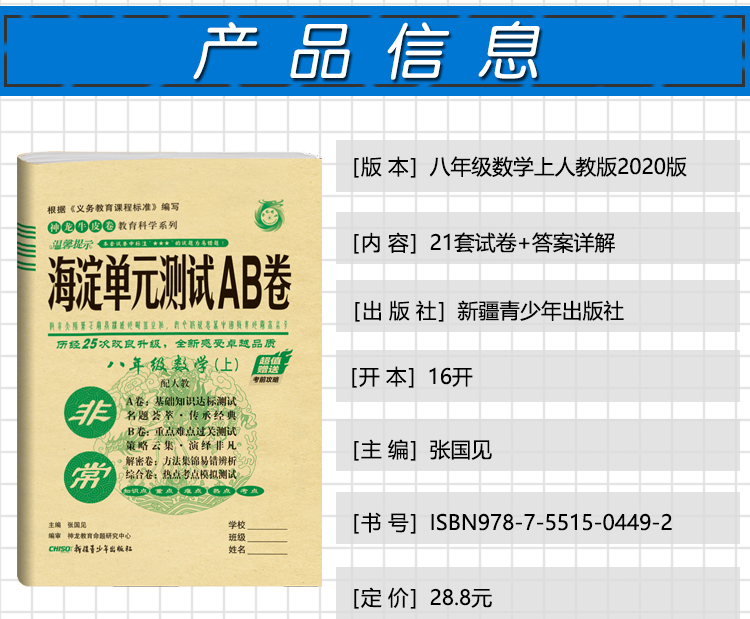
Task: Select the 八年级数学(上) subtitle
Action: pos(173,365)
